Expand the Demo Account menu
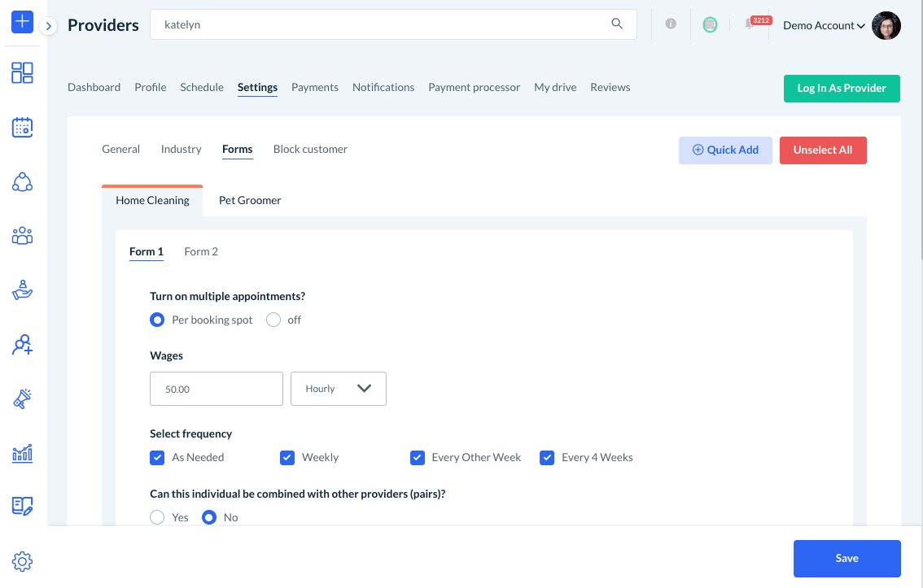Image resolution: width=923 pixels, height=588 pixels. 824,25
